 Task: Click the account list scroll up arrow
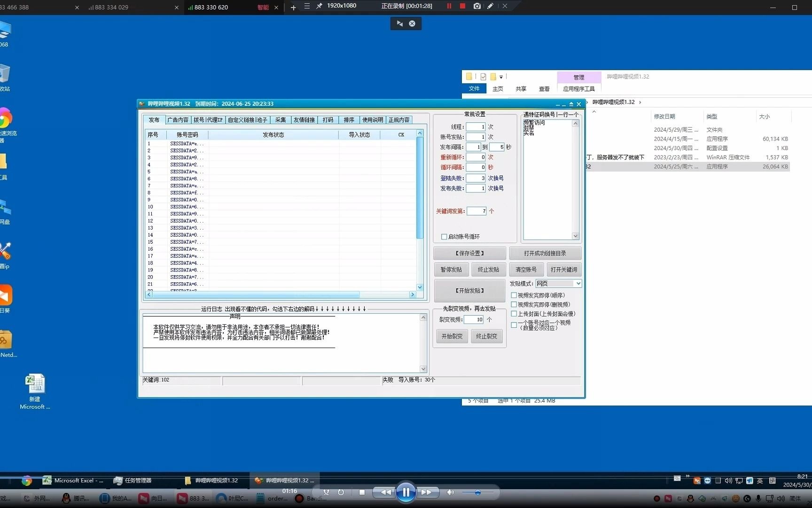click(420, 134)
